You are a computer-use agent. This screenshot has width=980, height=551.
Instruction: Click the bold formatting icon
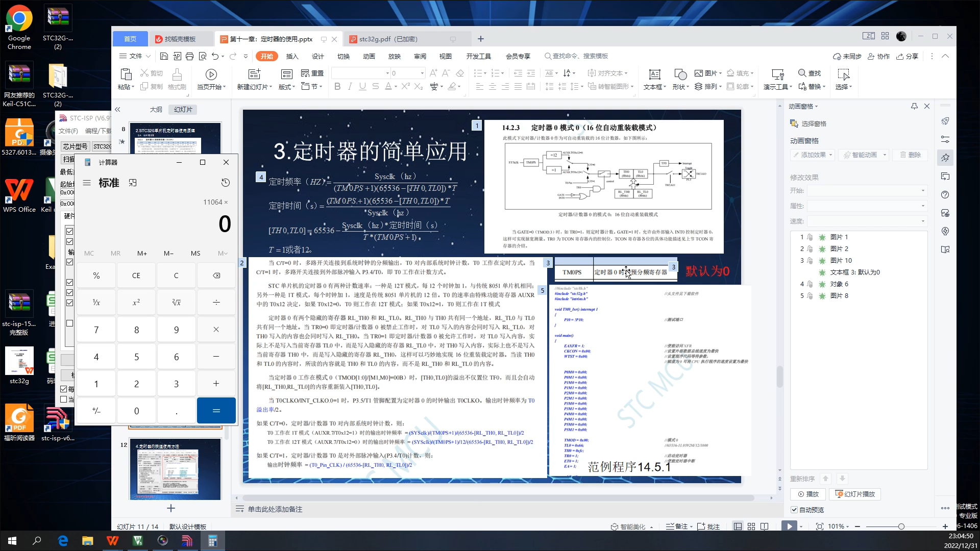[337, 86]
